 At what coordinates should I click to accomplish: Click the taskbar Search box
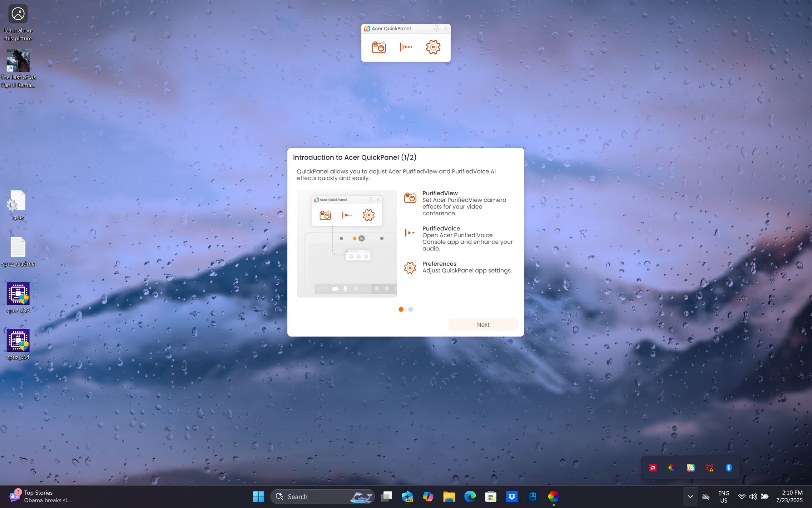click(x=322, y=497)
